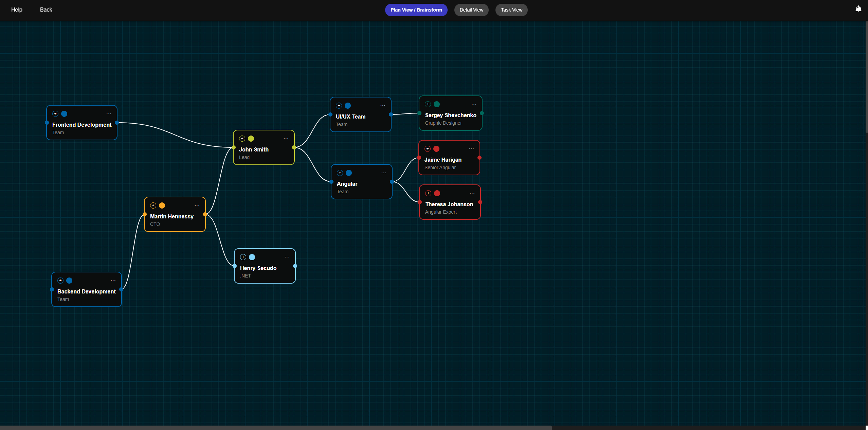This screenshot has width=868, height=430.
Task: Switch to Detail View tab
Action: click(471, 10)
